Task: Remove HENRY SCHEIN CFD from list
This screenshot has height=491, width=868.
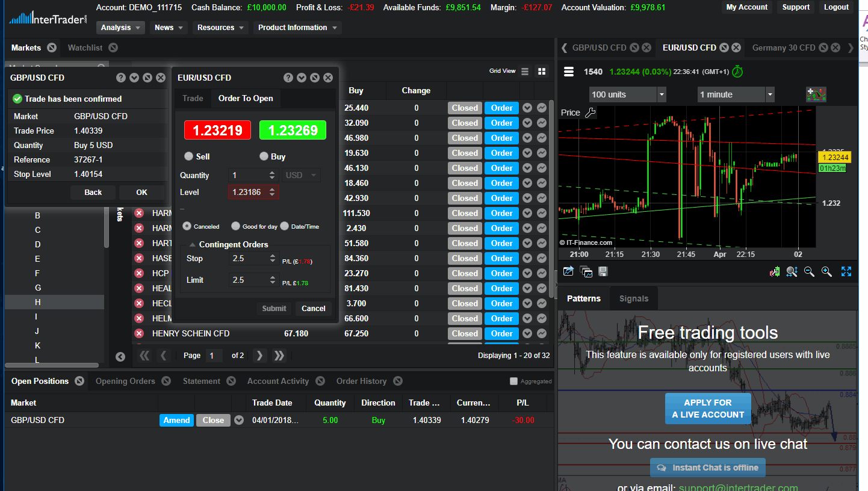Action: (139, 333)
